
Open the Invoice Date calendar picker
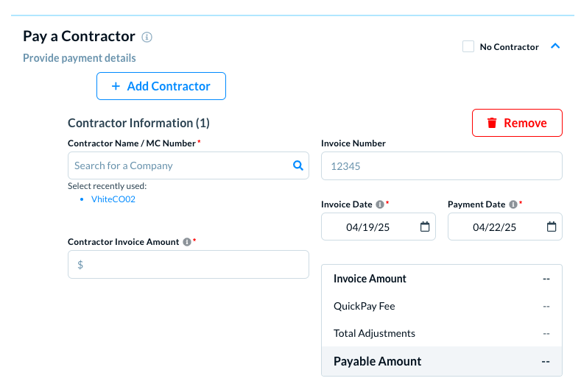(x=425, y=227)
